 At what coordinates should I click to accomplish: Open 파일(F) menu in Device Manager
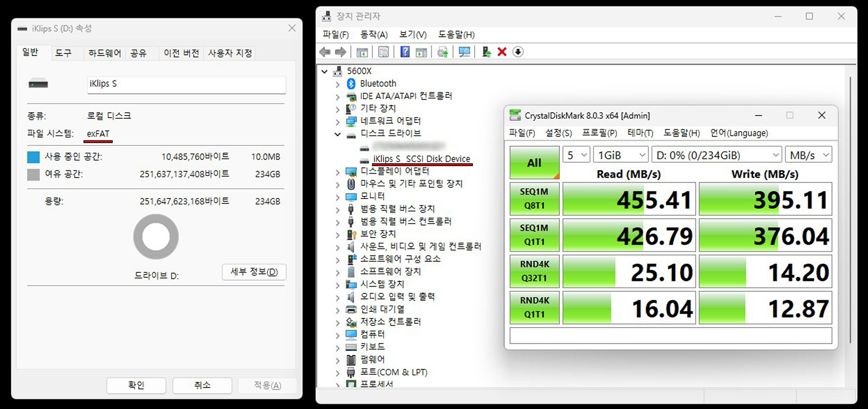336,35
